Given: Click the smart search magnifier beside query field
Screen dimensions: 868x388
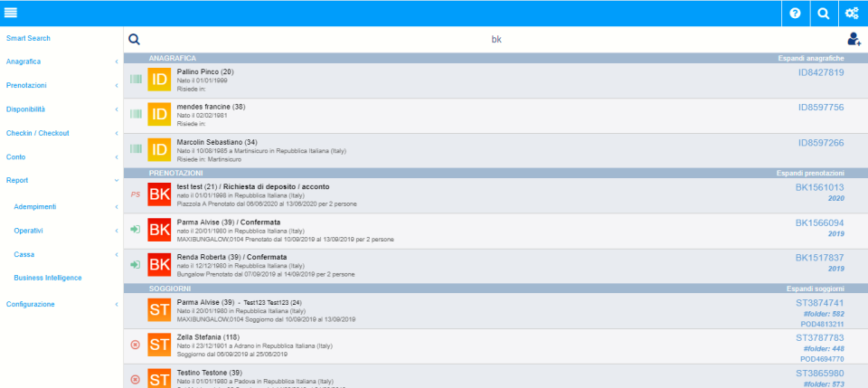Looking at the screenshot, I should click(134, 39).
